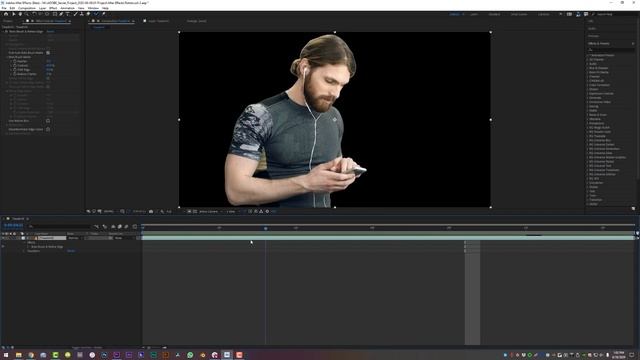The width and height of the screenshot is (640, 360).
Task: Open the layer blending Mode dropdown
Action: click(x=76, y=238)
